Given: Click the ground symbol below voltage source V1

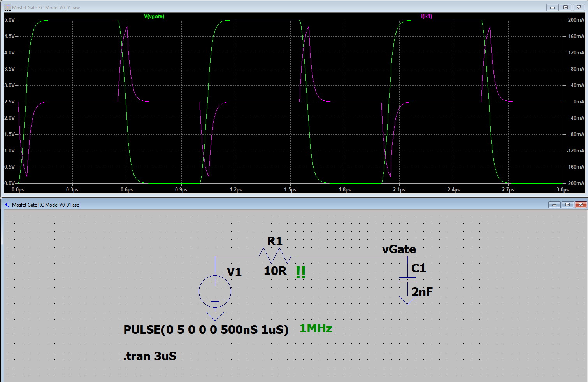Looking at the screenshot, I should [x=215, y=316].
